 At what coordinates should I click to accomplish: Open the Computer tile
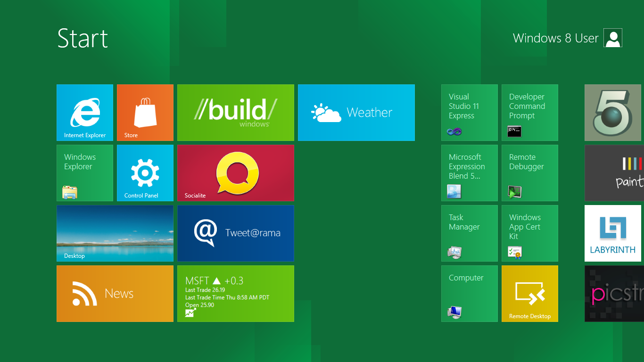[x=470, y=294]
